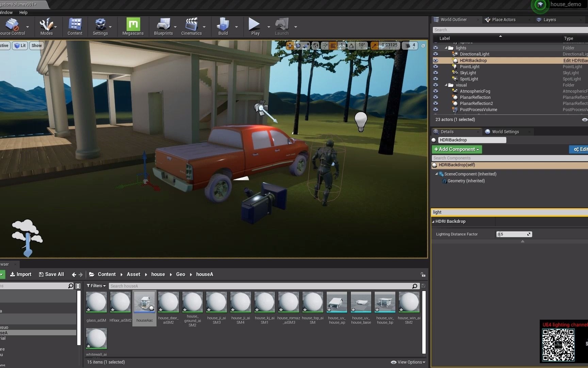Screen dimensions: 588x368
Task: Open the Help menu
Action: pos(23,12)
